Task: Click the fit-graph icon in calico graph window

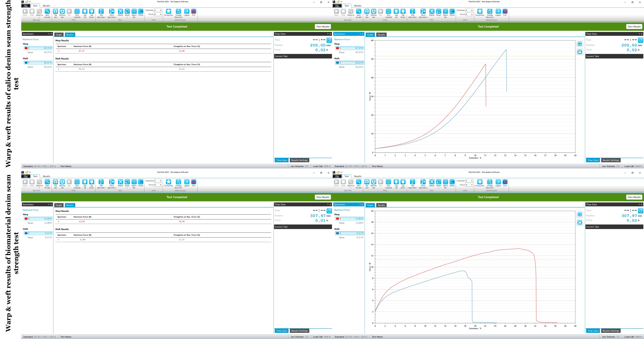Action: (580, 44)
